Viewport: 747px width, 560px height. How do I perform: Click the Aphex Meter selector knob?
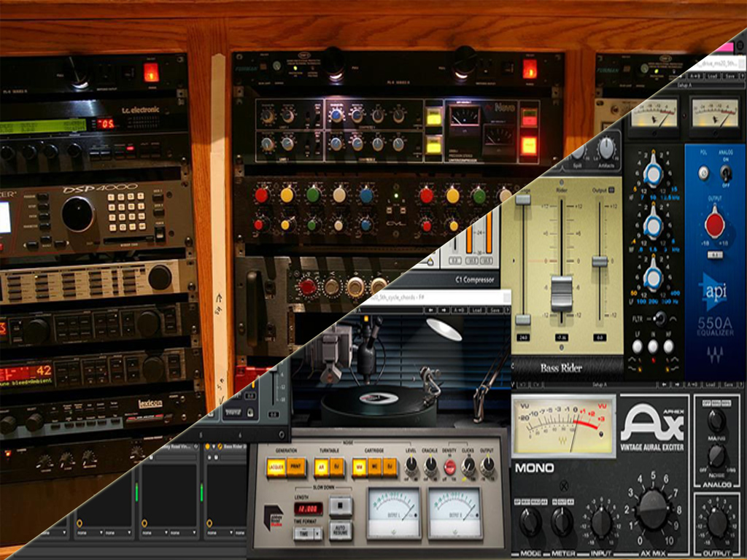click(x=562, y=521)
